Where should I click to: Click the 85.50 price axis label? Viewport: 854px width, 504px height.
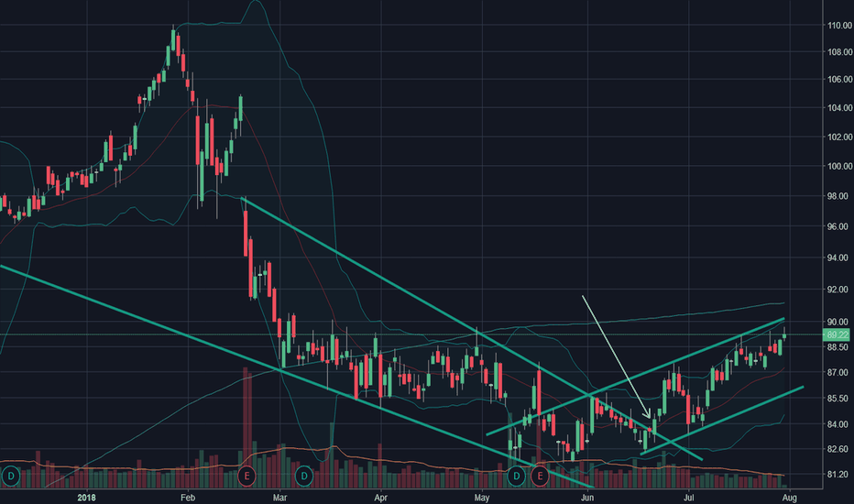[839, 399]
